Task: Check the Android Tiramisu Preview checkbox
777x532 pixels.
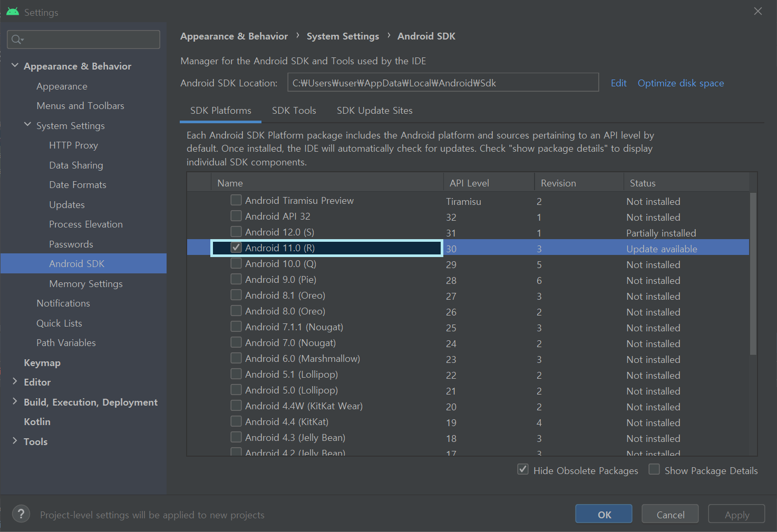Action: click(x=236, y=200)
